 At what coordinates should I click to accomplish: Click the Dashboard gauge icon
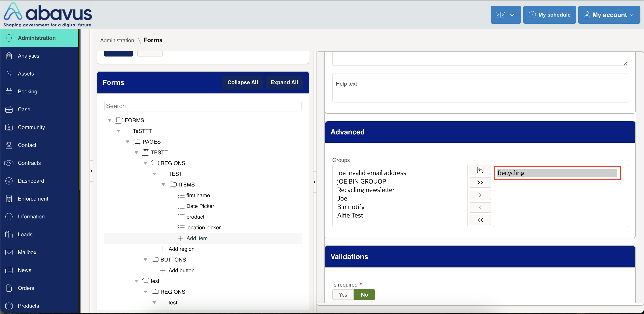(x=9, y=181)
